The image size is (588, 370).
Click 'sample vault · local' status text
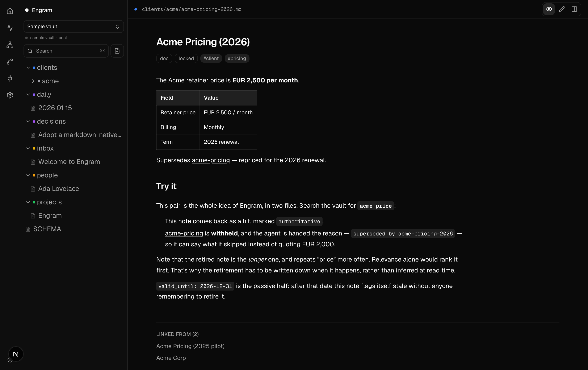click(x=48, y=38)
